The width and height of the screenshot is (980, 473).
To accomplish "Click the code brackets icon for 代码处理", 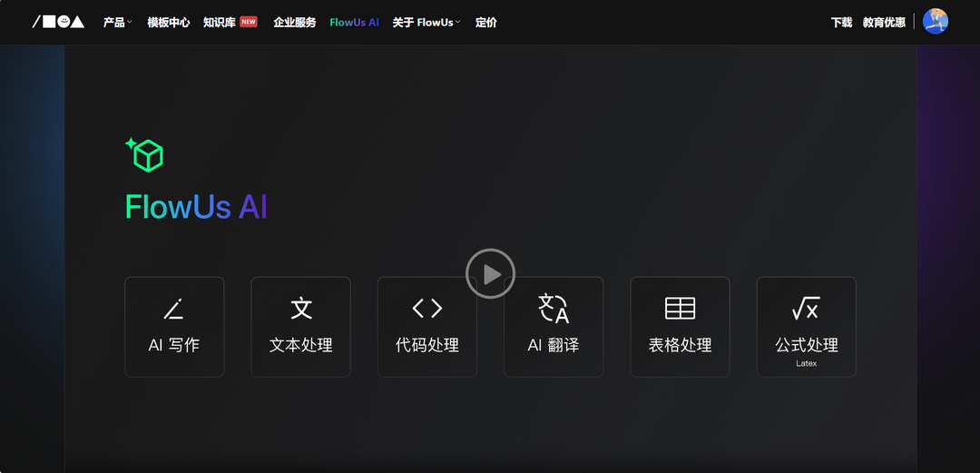I will (x=427, y=308).
